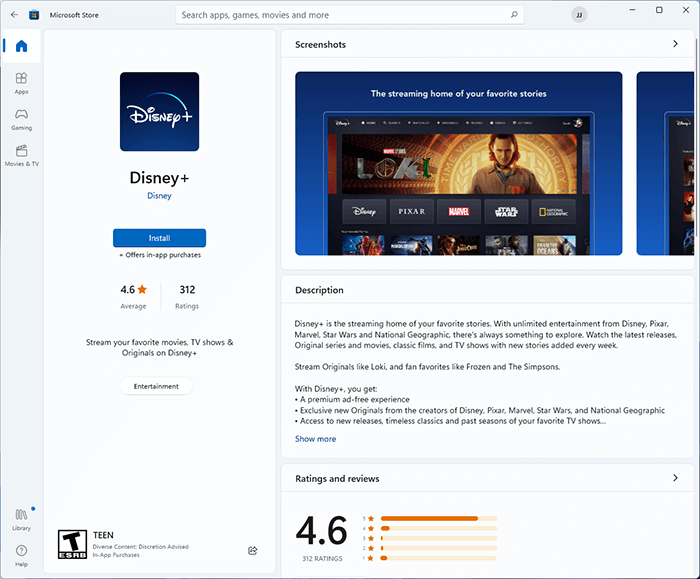Screen dimensions: 700x579
Task: Click the TEEN rating label
Action: [103, 535]
